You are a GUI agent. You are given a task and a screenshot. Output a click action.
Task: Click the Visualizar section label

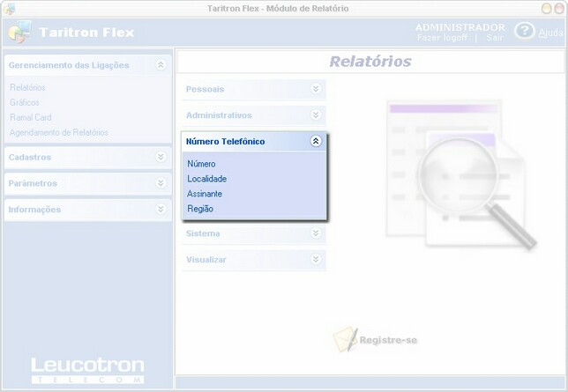point(206,260)
